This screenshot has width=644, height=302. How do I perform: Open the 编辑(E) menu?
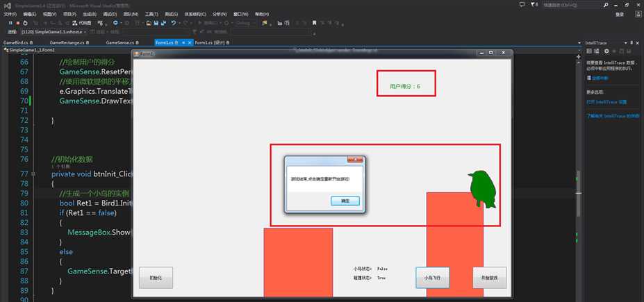coord(30,14)
